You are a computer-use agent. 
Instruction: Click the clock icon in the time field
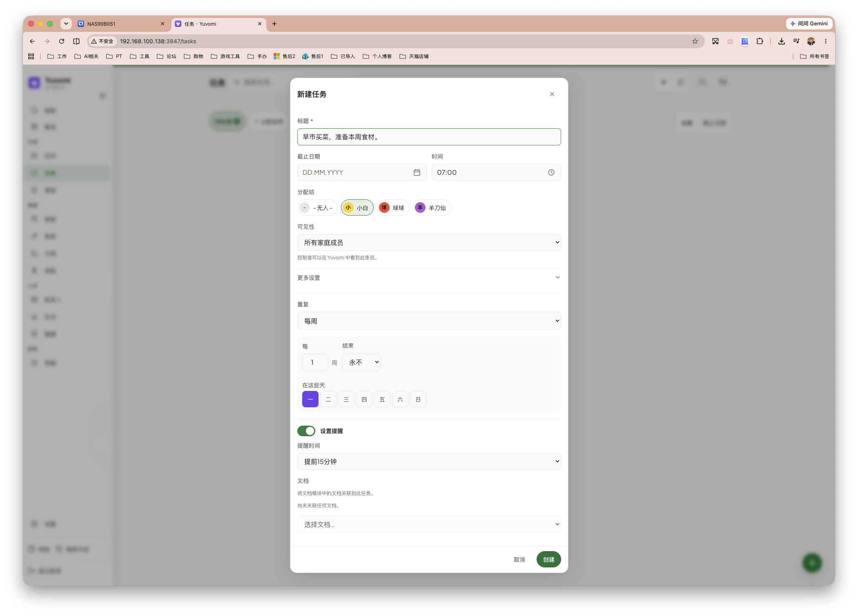click(551, 172)
